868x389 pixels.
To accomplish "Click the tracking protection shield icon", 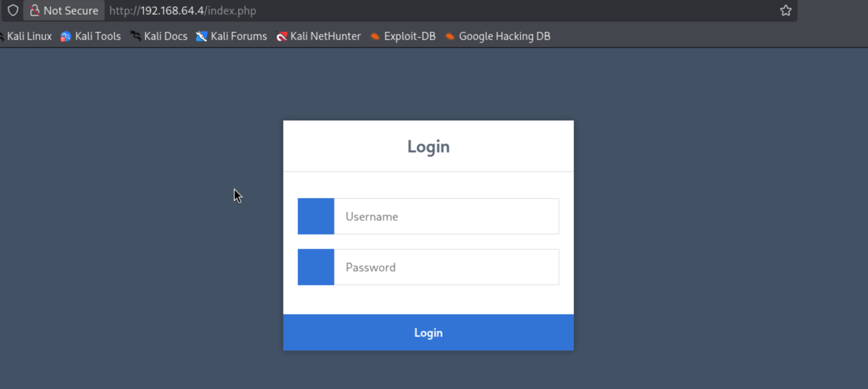I will [13, 11].
